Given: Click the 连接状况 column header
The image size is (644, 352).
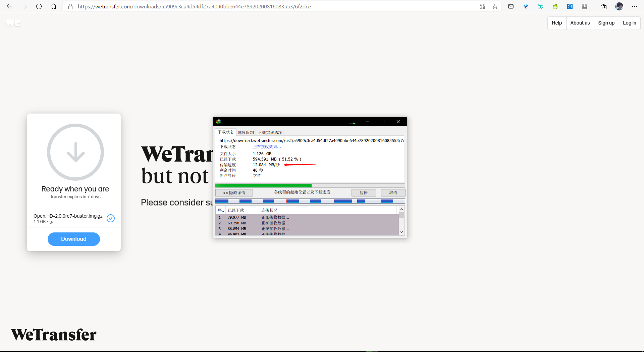Looking at the screenshot, I should point(328,210).
